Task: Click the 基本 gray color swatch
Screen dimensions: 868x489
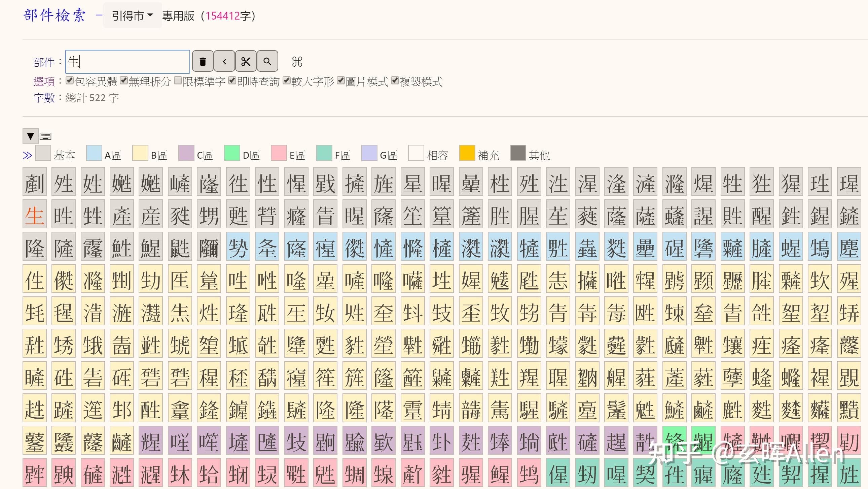Action: coord(43,153)
